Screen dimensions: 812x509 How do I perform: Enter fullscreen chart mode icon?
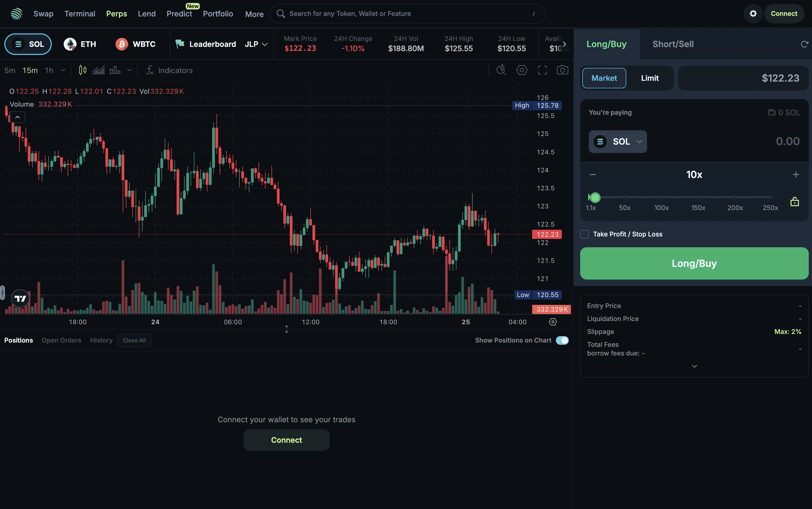point(542,70)
